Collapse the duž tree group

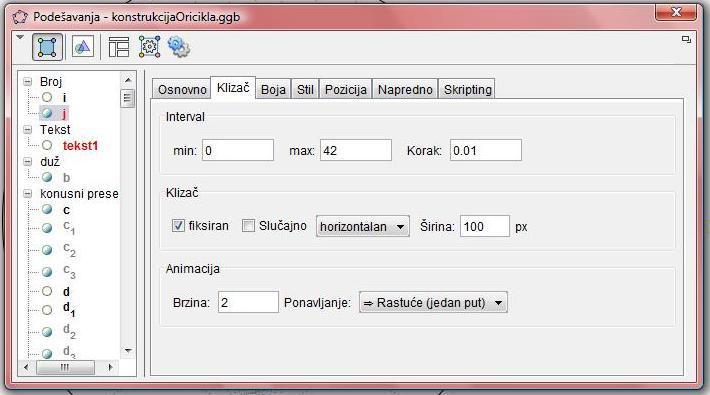point(28,162)
